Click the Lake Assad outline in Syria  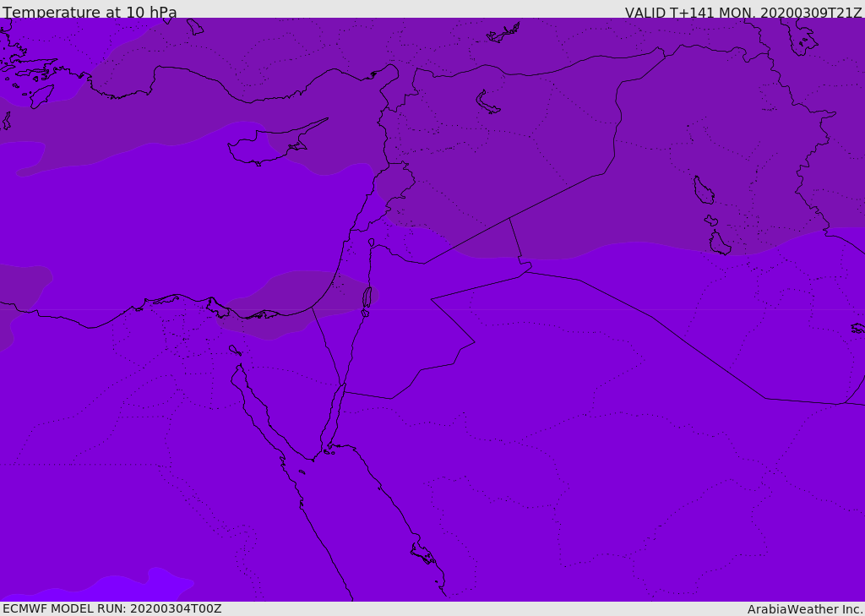point(487,102)
